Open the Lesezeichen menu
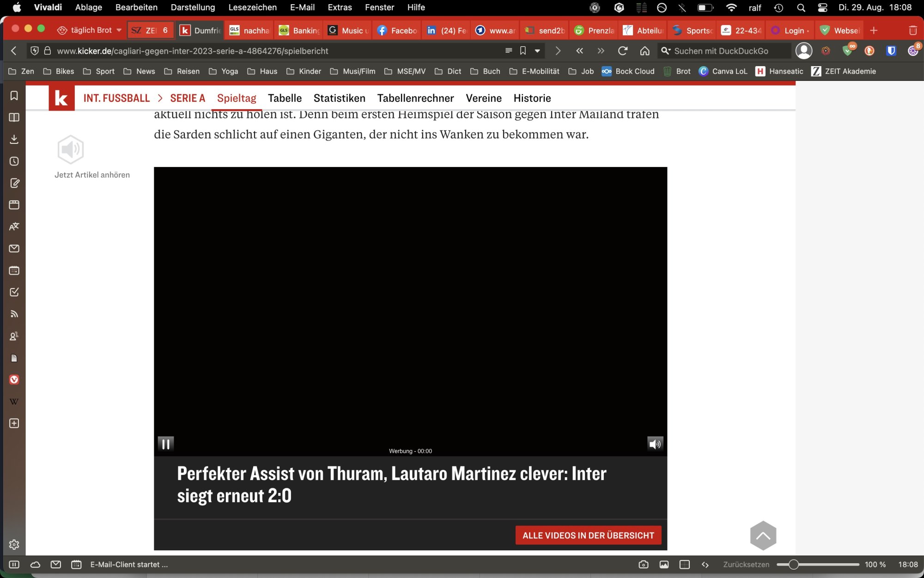This screenshot has width=924, height=578. point(252,7)
